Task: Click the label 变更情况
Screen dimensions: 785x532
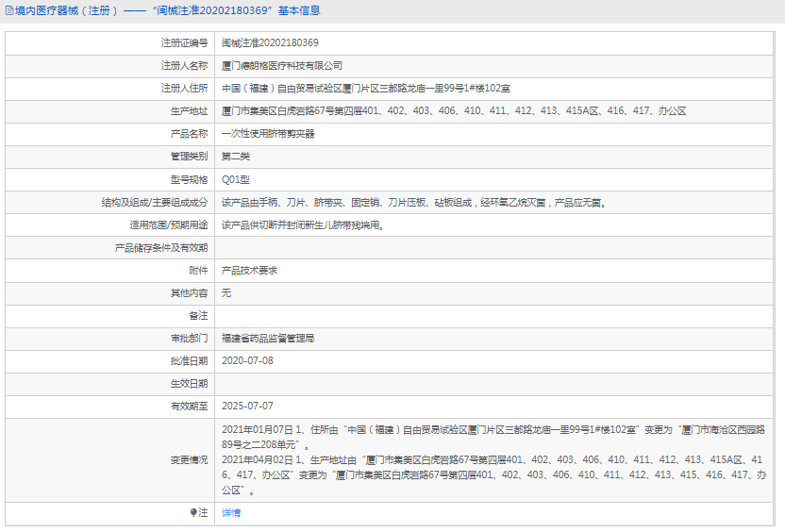Action: 190,460
